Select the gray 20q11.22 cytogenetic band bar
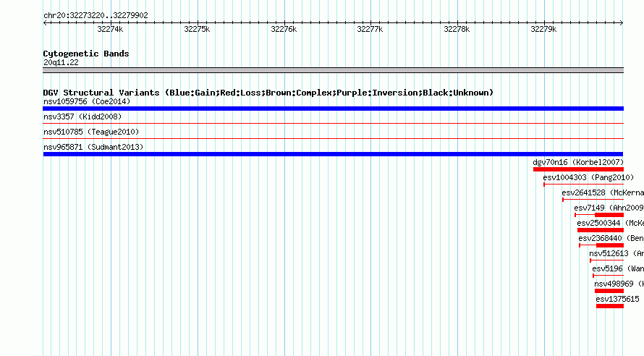The width and height of the screenshot is (644, 356). [x=333, y=70]
